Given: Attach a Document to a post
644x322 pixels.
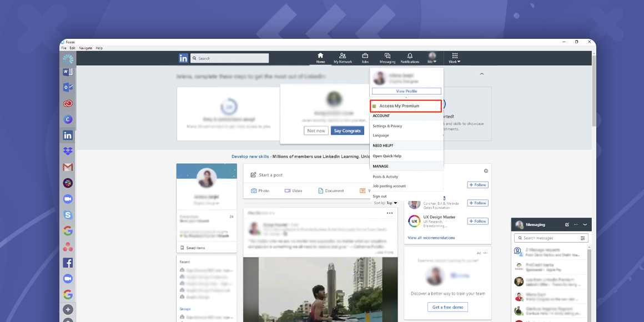Looking at the screenshot, I should point(331,190).
